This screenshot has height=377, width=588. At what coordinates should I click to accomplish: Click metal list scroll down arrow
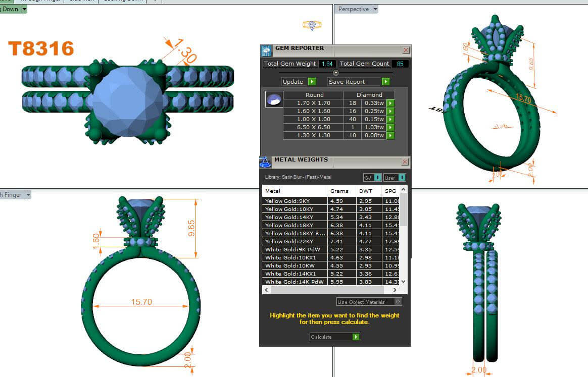coord(404,282)
